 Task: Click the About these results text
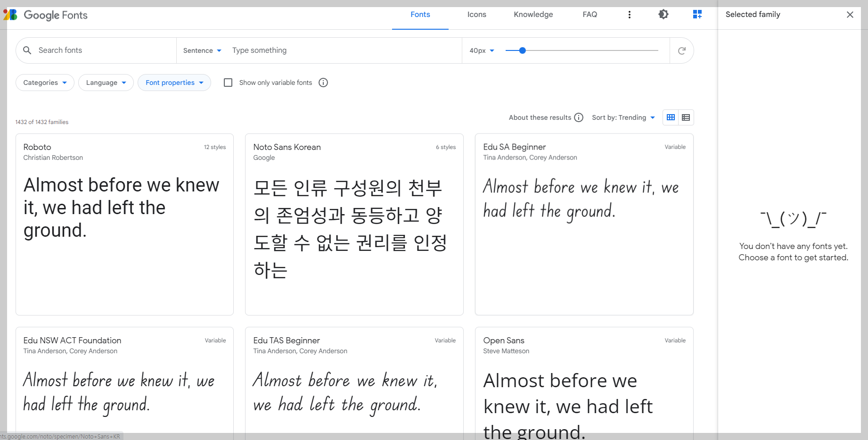pyautogui.click(x=540, y=117)
